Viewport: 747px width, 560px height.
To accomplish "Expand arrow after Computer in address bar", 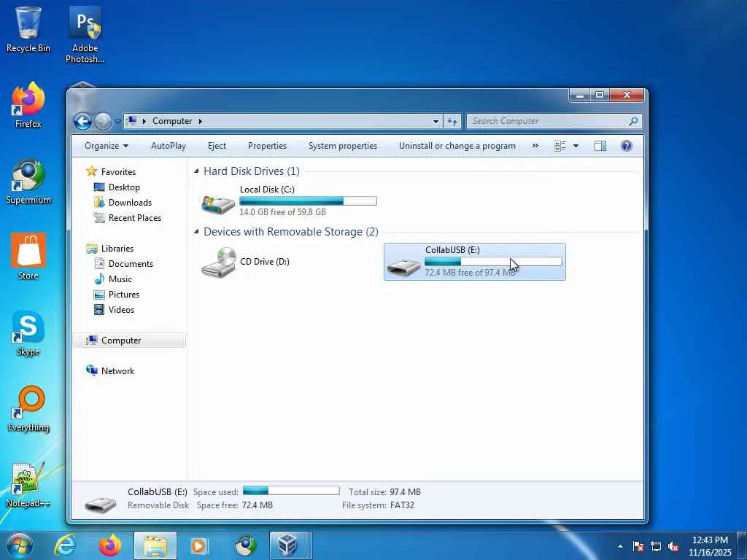I will point(201,122).
